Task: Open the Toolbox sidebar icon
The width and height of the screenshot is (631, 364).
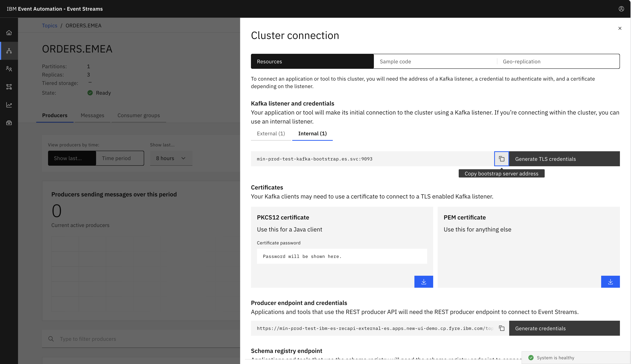Action: pyautogui.click(x=9, y=123)
